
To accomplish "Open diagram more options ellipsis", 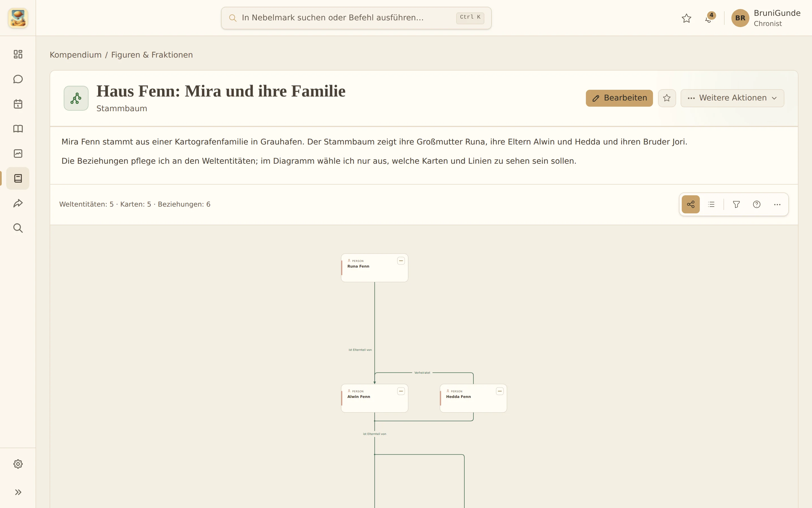I will click(x=777, y=204).
